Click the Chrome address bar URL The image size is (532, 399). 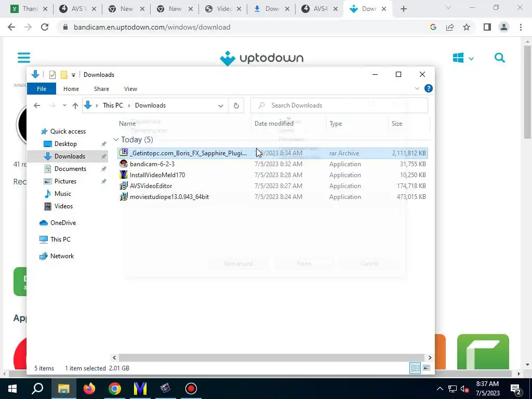(152, 27)
